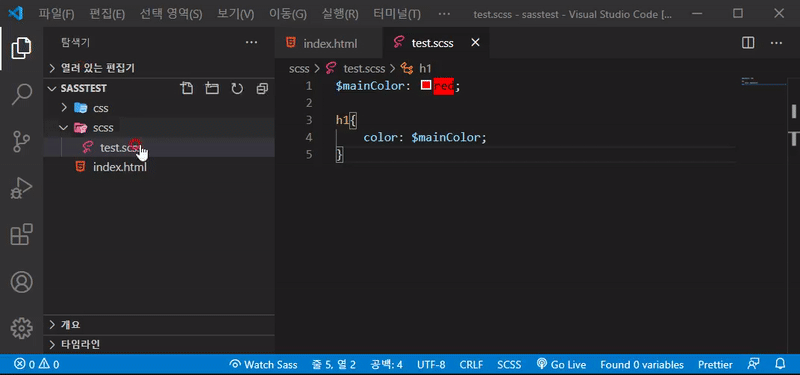Open errors and warnings indicator in status bar
The image size is (800, 375).
click(x=37, y=364)
